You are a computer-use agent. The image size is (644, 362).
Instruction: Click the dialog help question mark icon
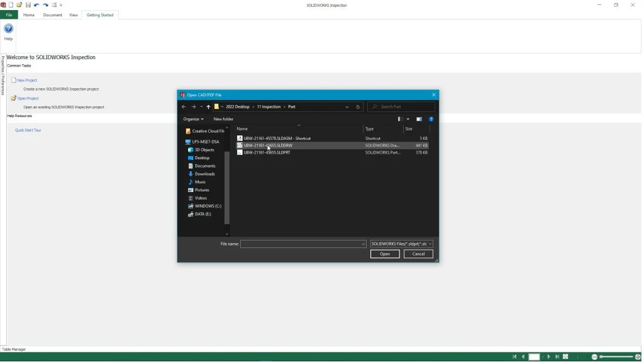point(431,119)
